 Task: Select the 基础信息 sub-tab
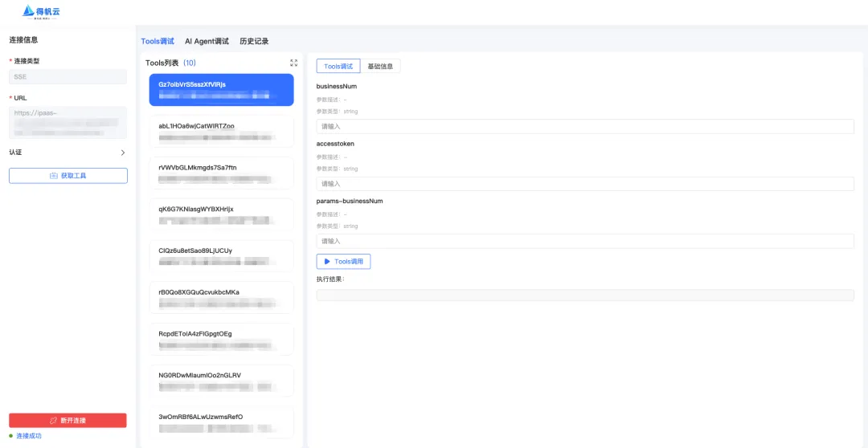pyautogui.click(x=380, y=66)
